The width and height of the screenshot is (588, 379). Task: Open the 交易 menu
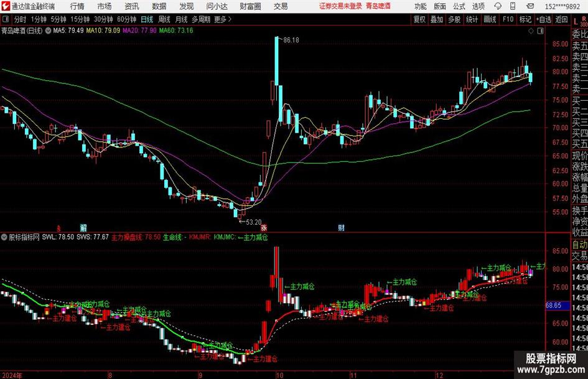pos(281,6)
